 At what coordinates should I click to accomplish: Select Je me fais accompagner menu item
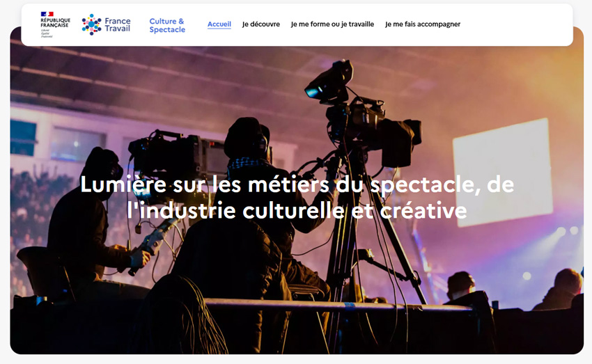(423, 24)
